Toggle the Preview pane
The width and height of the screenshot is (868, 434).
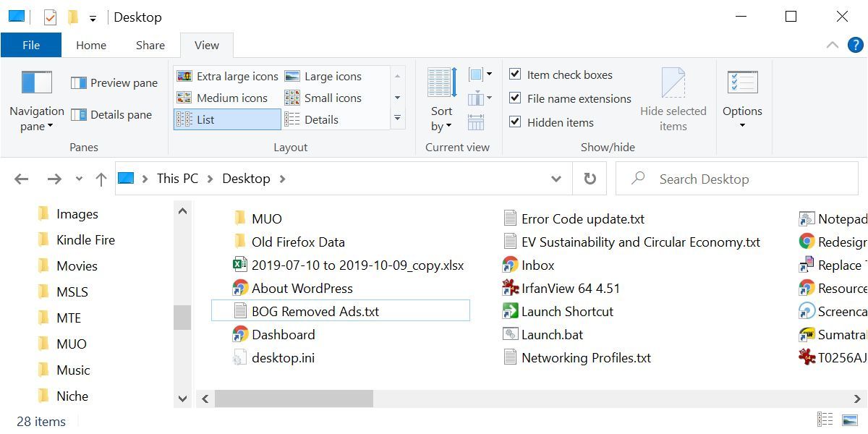click(114, 82)
